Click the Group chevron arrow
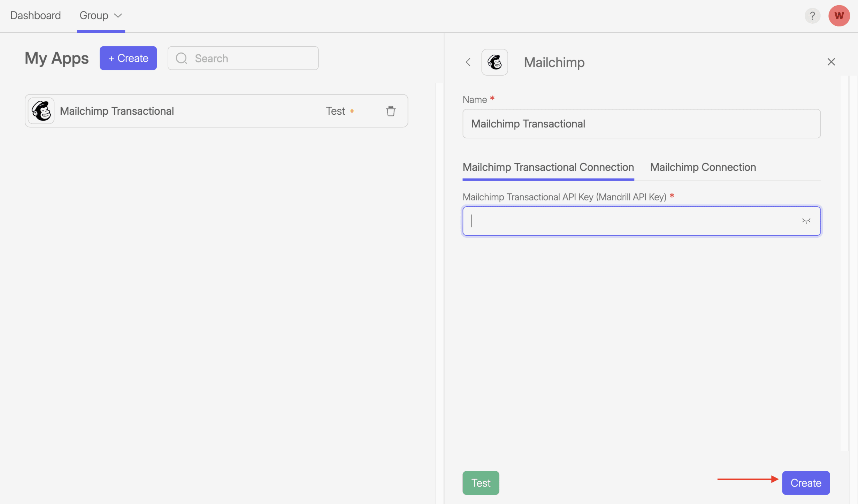The width and height of the screenshot is (858, 504). pyautogui.click(x=118, y=16)
